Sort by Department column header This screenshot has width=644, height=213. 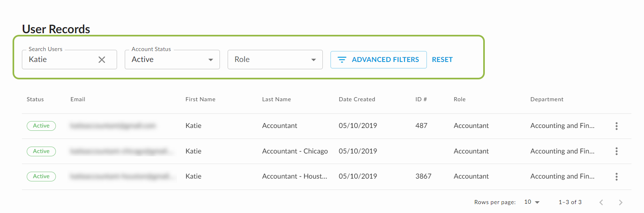pos(547,99)
